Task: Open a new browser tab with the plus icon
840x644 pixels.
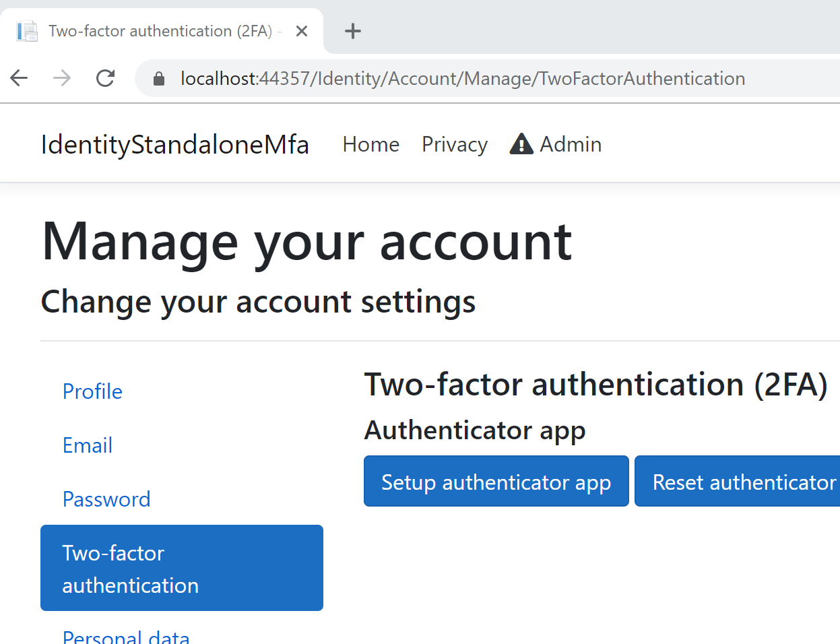Action: tap(352, 30)
